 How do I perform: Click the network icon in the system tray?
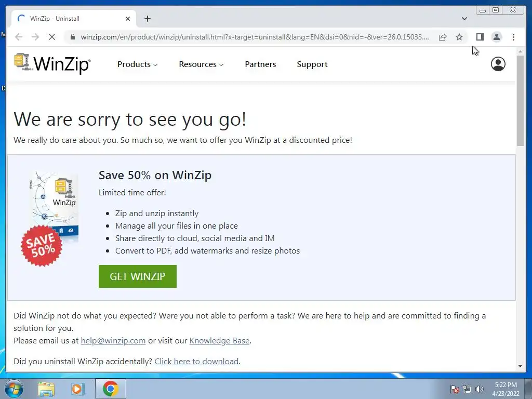pyautogui.click(x=467, y=389)
